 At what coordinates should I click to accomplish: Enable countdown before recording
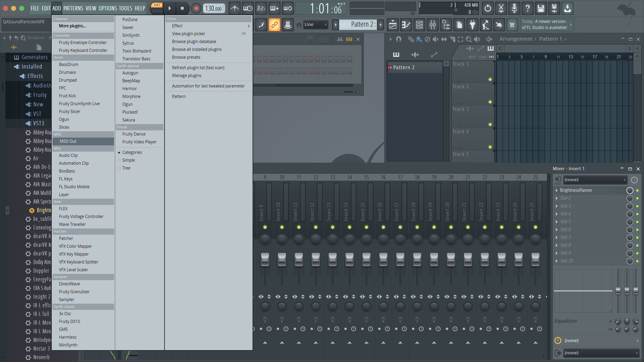click(261, 8)
